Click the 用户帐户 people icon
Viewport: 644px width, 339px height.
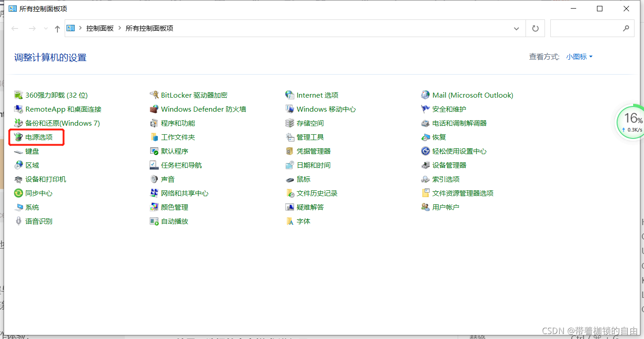coord(426,207)
